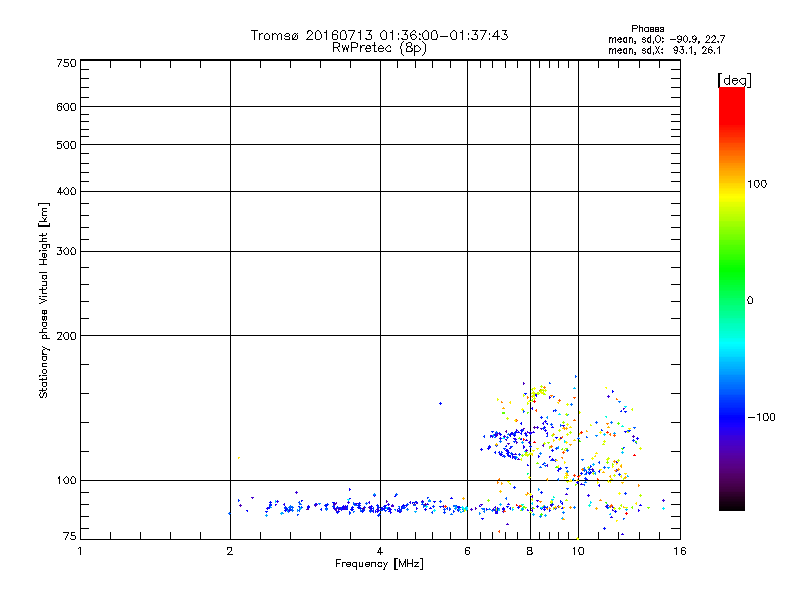Screen dimensions: 800x600
Task: Select the 'RwPretec (8p)' subtitle text
Action: (380, 48)
